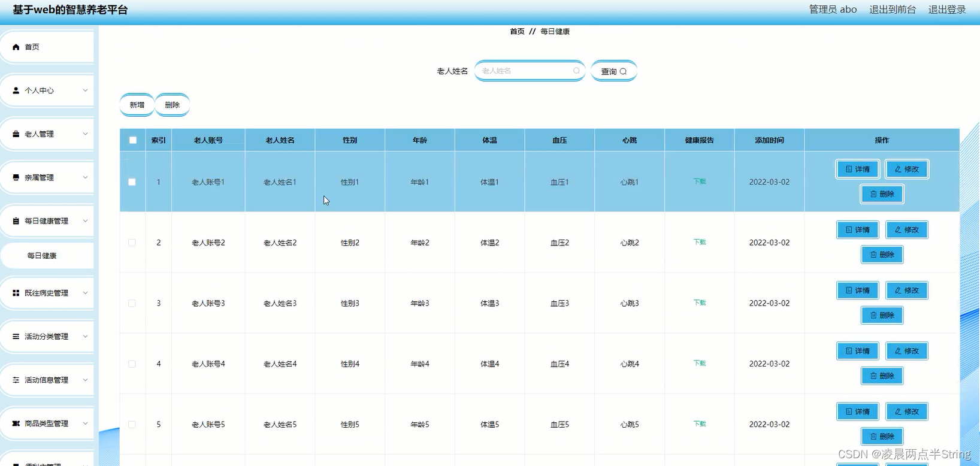
Task: Click the clipboard icon beside 每日健康管理
Action: click(16, 221)
